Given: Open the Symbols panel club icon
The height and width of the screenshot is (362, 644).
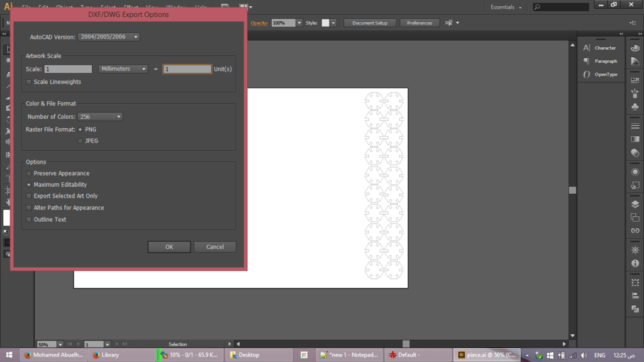Looking at the screenshot, I should (635, 107).
